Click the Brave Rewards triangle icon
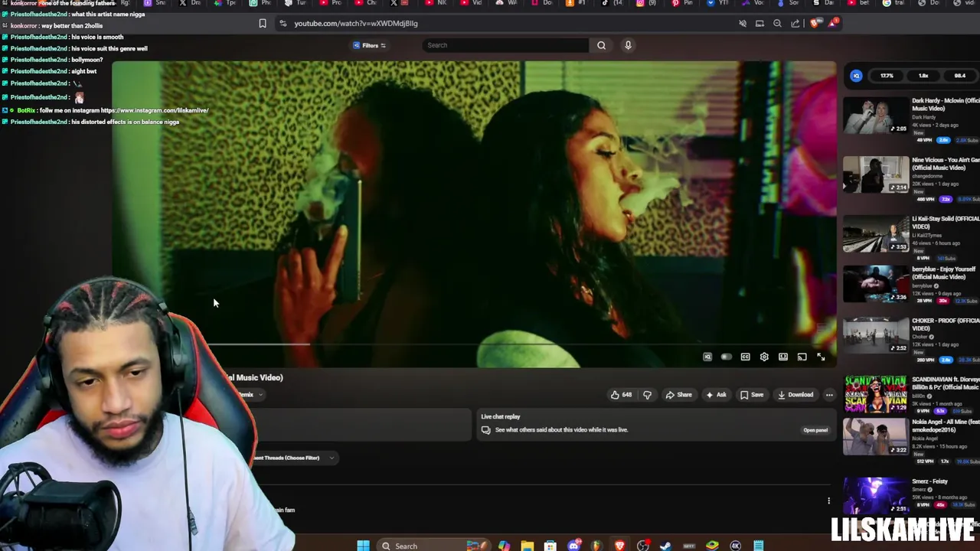This screenshot has width=980, height=551. click(x=832, y=24)
